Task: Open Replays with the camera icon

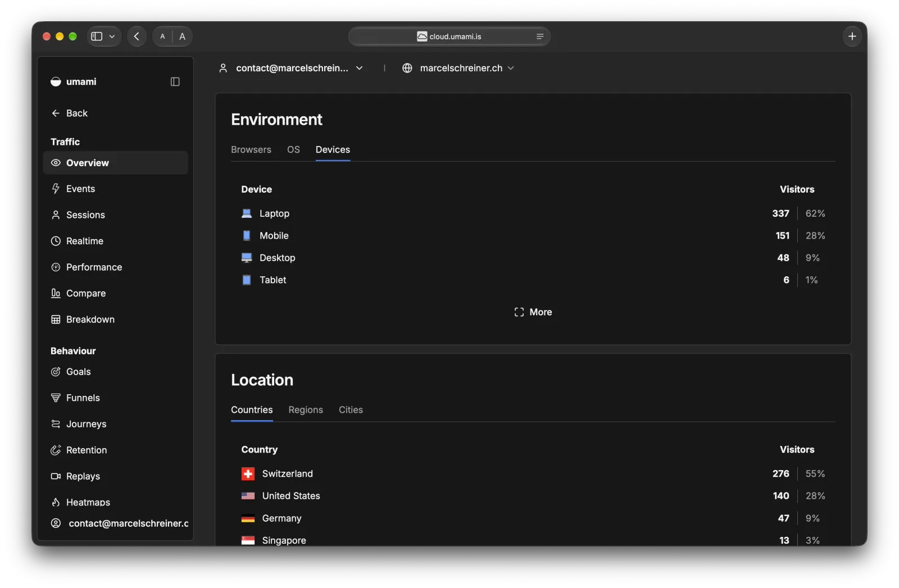Action: coord(115,476)
